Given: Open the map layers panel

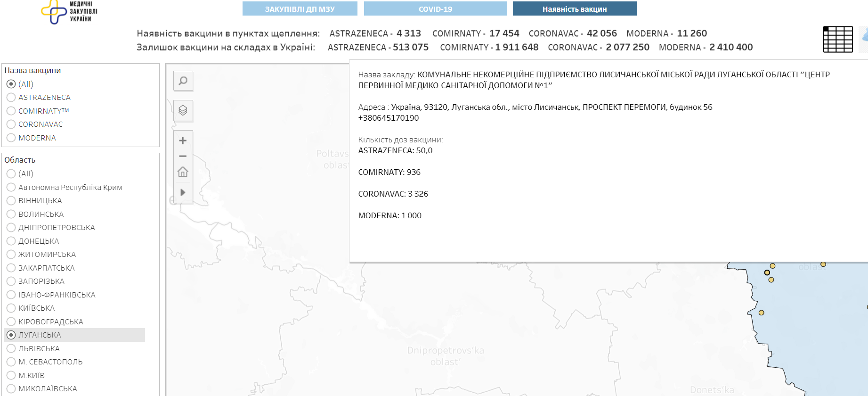Looking at the screenshot, I should [183, 110].
